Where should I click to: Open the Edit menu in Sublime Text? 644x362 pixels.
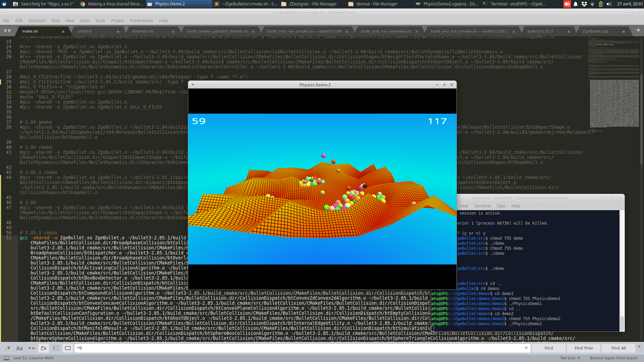[x=19, y=20]
